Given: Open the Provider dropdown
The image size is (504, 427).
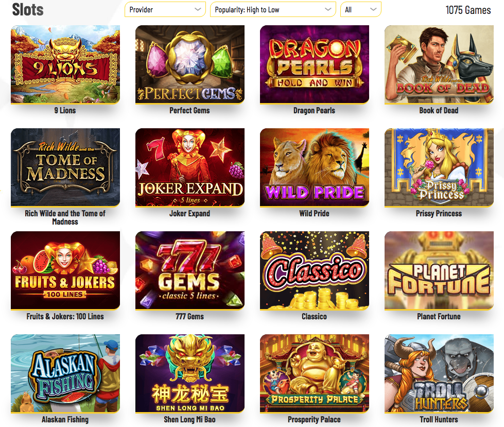Looking at the screenshot, I should coord(165,10).
